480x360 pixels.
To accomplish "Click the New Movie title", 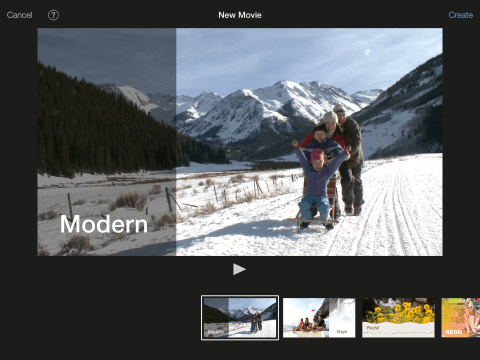I will 240,15.
